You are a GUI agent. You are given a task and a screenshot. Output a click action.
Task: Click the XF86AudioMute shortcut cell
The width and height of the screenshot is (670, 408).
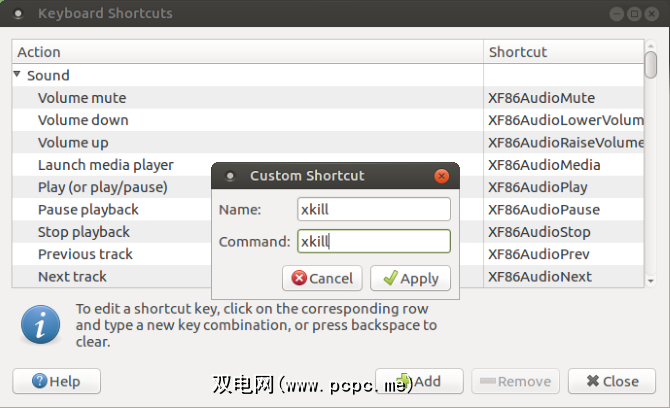tap(541, 98)
